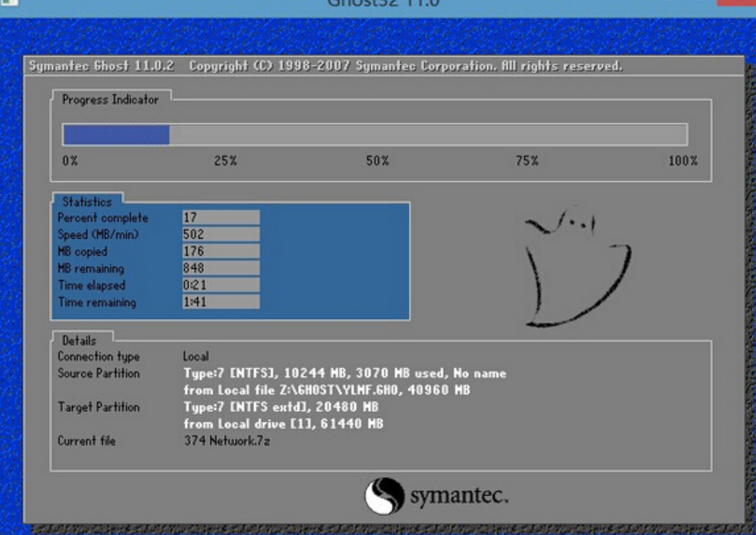Click the "Connection type" label
756x535 pixels.
point(98,357)
